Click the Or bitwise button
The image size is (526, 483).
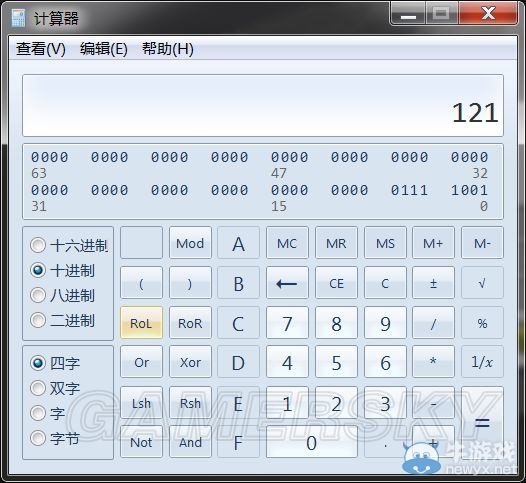(141, 362)
